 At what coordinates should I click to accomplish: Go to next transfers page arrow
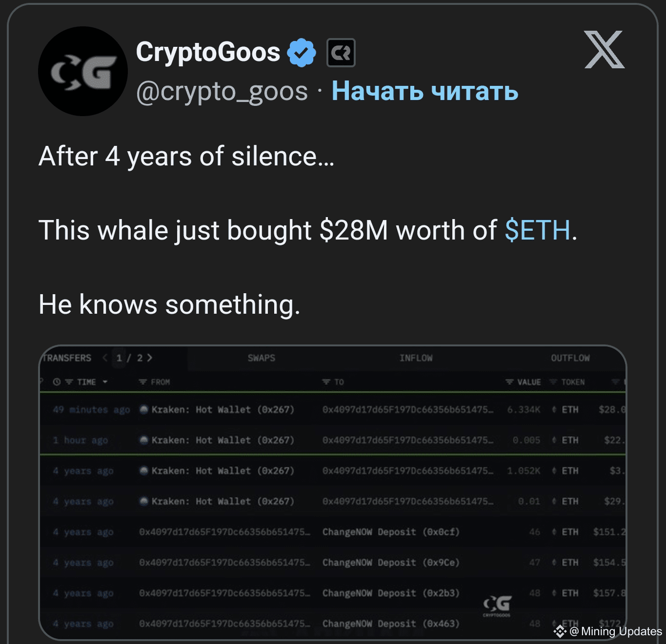click(x=150, y=358)
